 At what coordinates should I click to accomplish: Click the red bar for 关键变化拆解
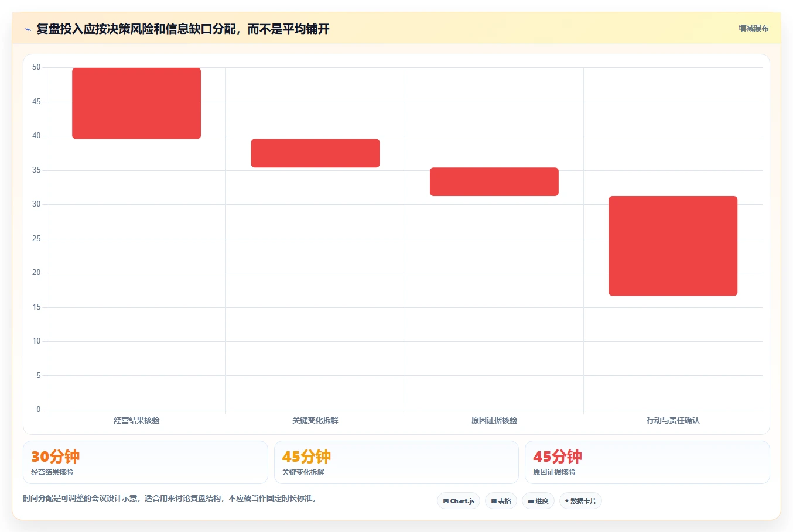315,153
